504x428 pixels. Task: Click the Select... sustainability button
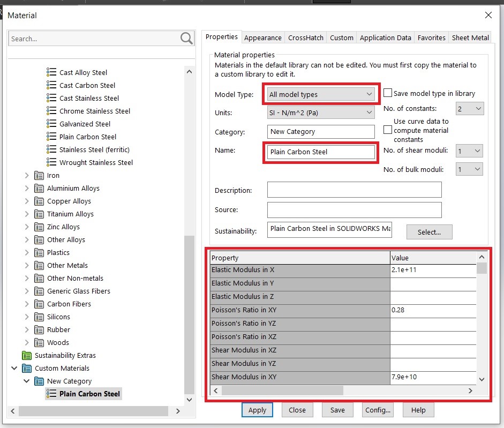[429, 232]
